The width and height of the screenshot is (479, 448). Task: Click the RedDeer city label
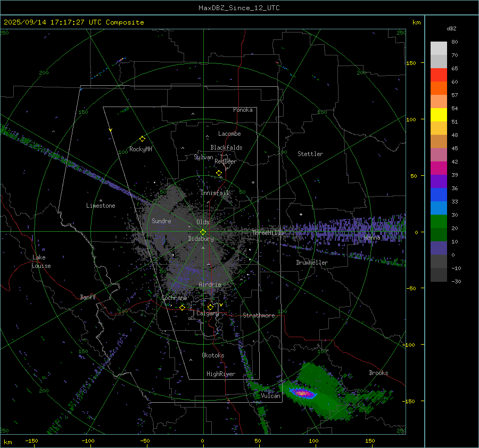[x=226, y=161]
